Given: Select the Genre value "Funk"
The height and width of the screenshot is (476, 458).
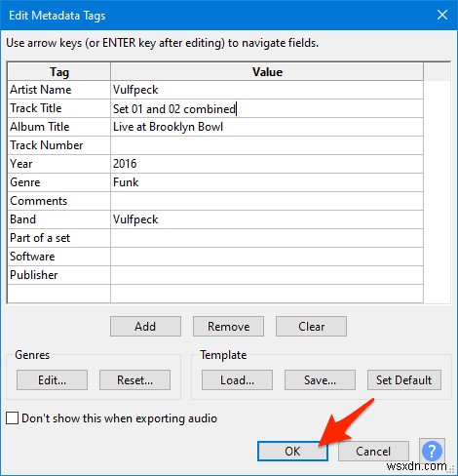Looking at the screenshot, I should (267, 182).
